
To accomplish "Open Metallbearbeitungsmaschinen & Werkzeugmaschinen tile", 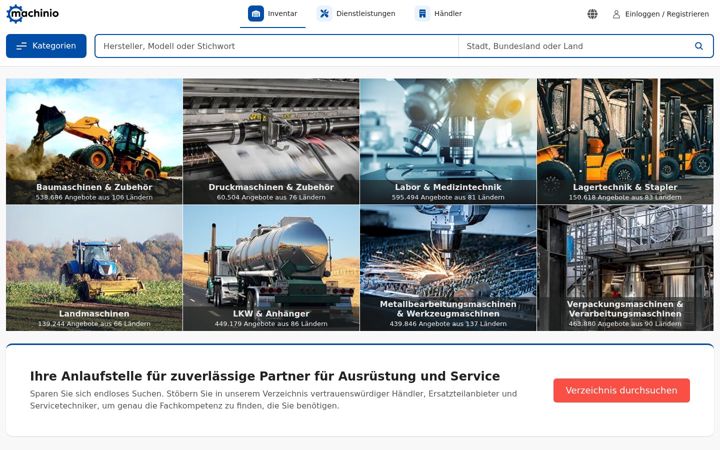I will coord(448,268).
